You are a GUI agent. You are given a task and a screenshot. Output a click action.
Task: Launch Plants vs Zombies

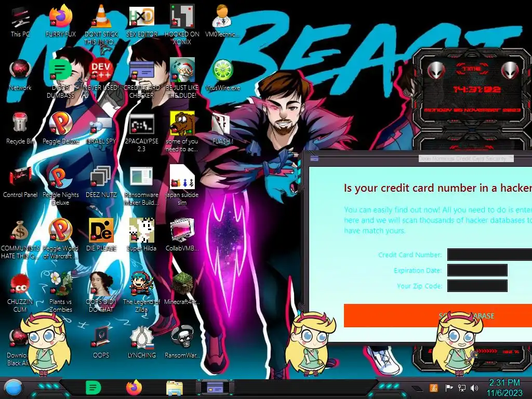click(x=61, y=293)
